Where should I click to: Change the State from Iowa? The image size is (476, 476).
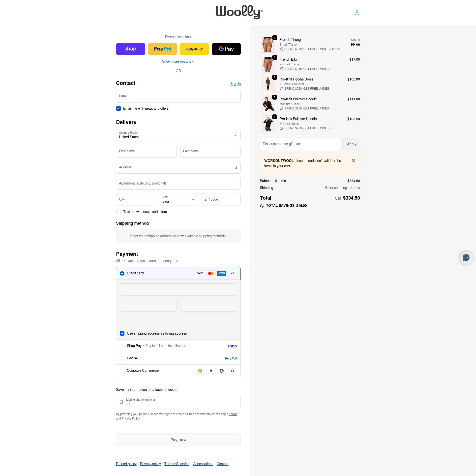coord(178,199)
